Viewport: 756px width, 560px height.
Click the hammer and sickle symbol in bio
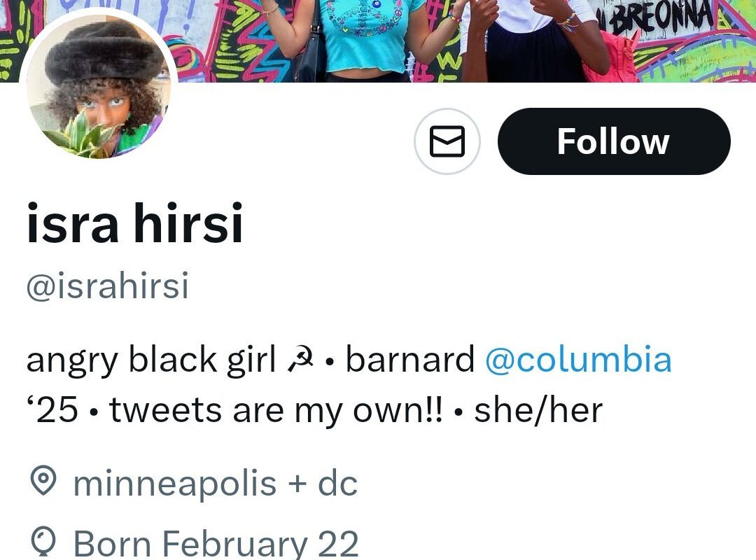300,360
